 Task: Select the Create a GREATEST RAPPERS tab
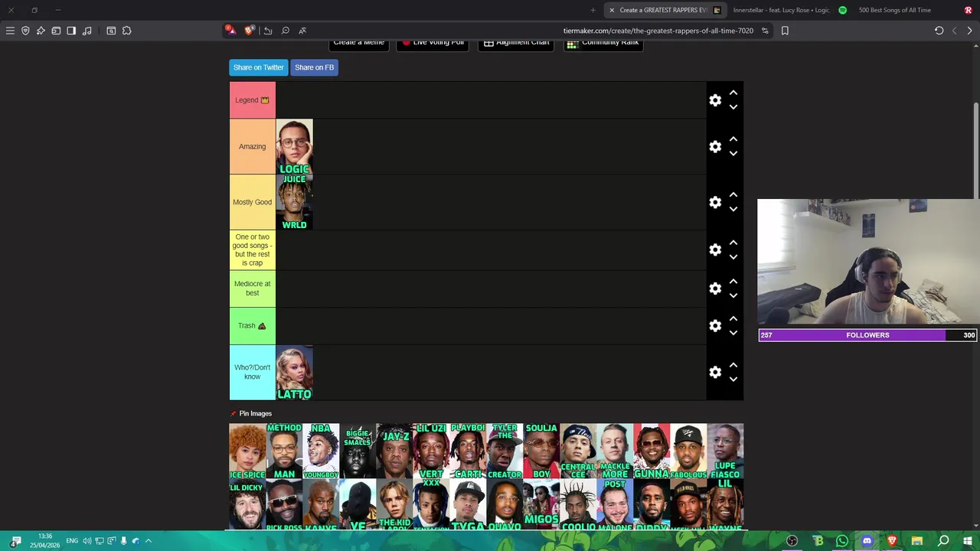(x=664, y=10)
